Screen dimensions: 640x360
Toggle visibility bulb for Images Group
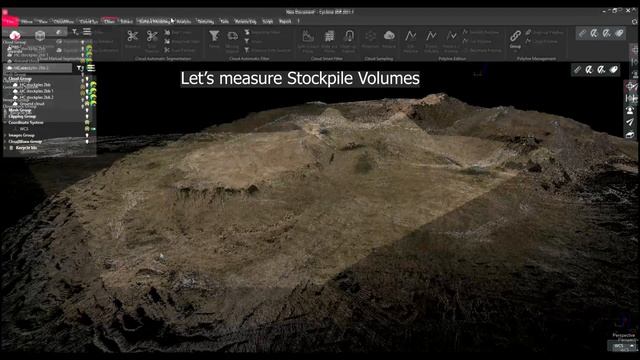tap(87, 135)
